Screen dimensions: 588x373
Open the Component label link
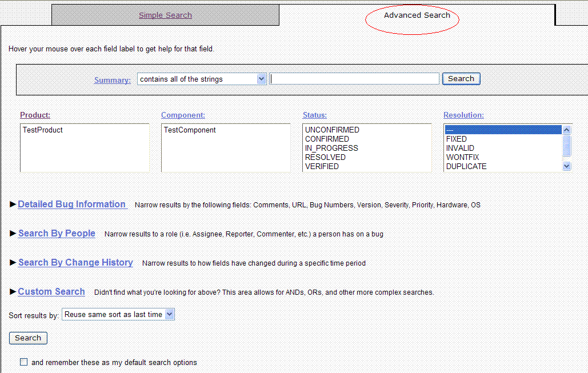pyautogui.click(x=183, y=115)
